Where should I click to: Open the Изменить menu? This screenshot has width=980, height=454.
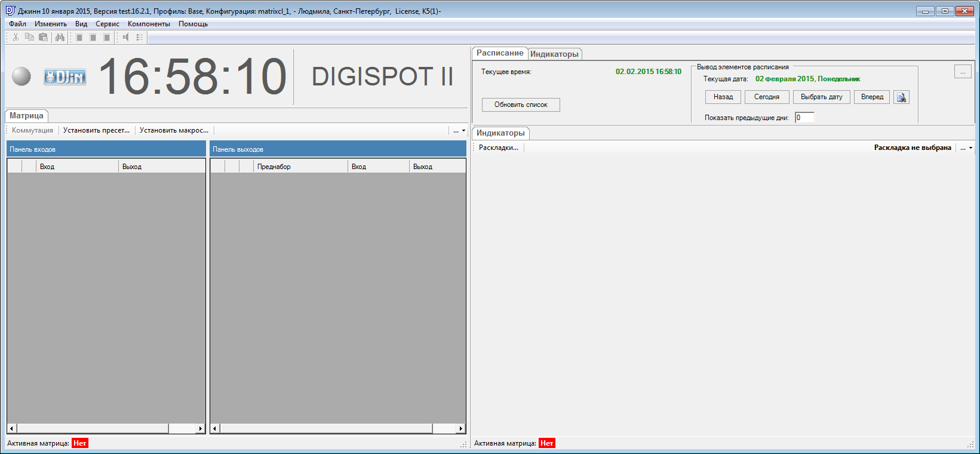51,24
